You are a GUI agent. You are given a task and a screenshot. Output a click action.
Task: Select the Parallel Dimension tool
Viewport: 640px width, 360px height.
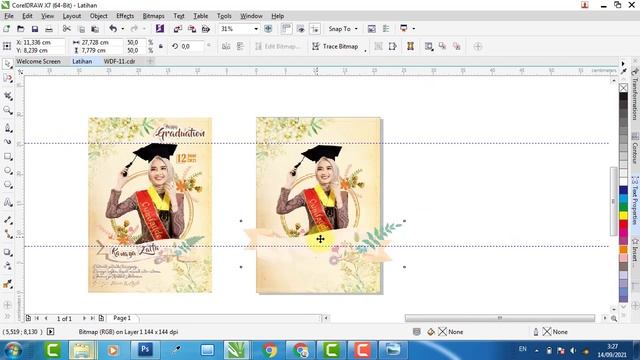(7, 220)
